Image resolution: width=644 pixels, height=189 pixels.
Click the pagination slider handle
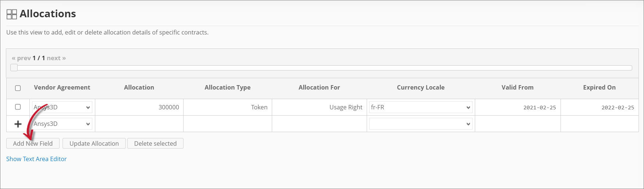pyautogui.click(x=14, y=68)
